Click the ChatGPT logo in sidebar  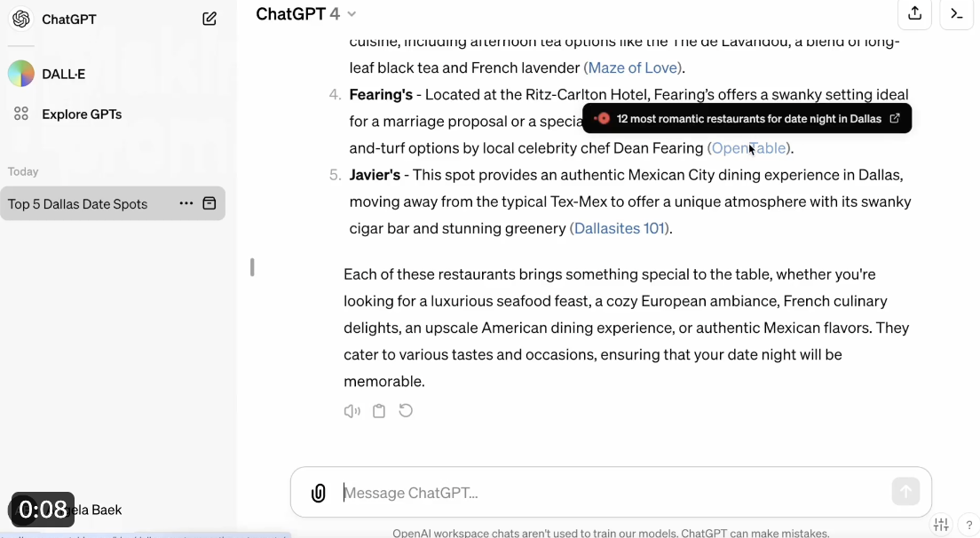pyautogui.click(x=21, y=20)
